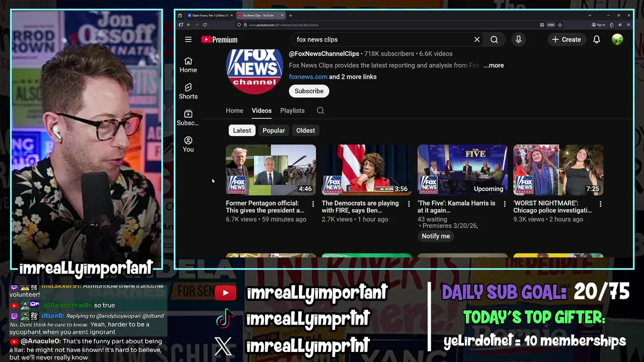Open the WORST NIGHTMARE Chicago police thumbnail
This screenshot has height=362, width=644.
click(558, 170)
